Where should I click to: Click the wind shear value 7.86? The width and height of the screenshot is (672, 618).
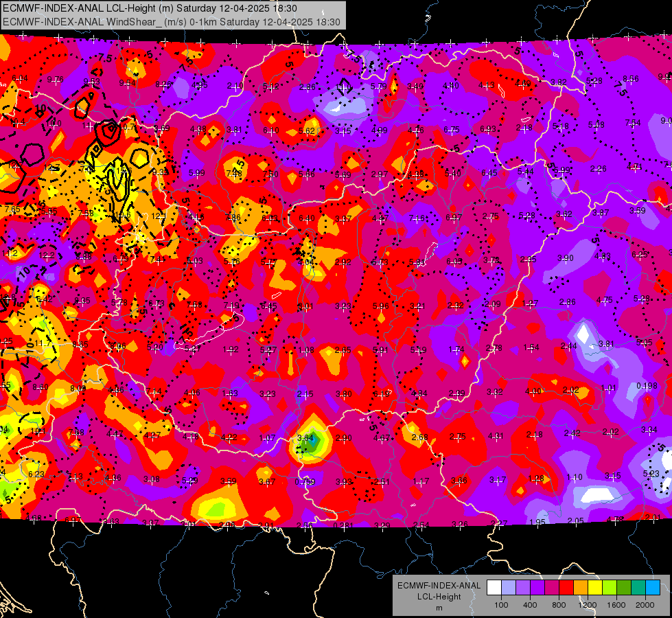(233, 218)
